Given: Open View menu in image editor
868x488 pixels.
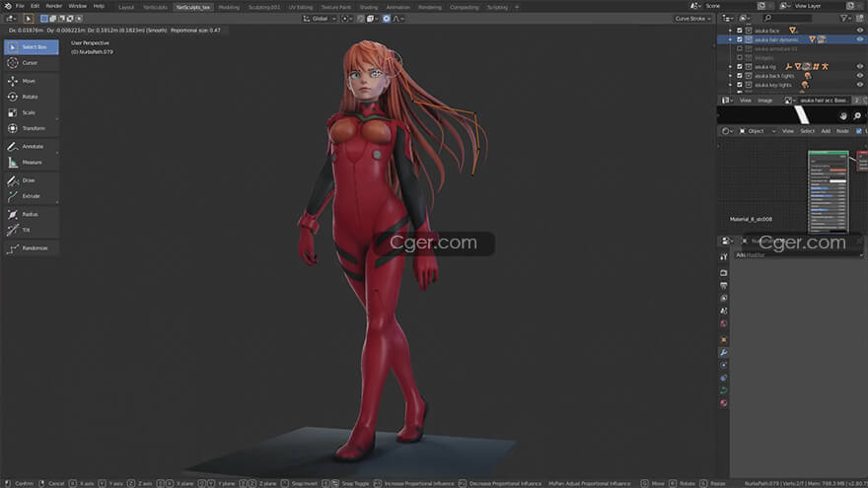Looking at the screenshot, I should click(x=746, y=101).
